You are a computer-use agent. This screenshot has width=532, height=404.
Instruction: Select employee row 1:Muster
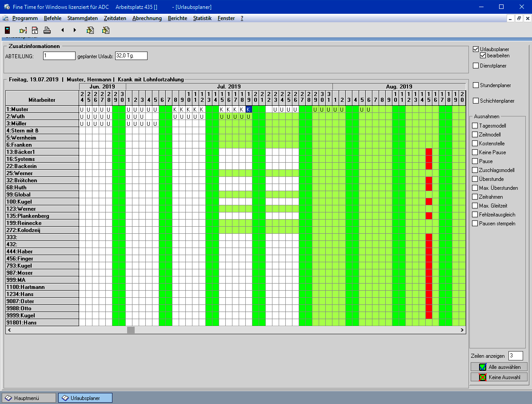tap(42, 109)
